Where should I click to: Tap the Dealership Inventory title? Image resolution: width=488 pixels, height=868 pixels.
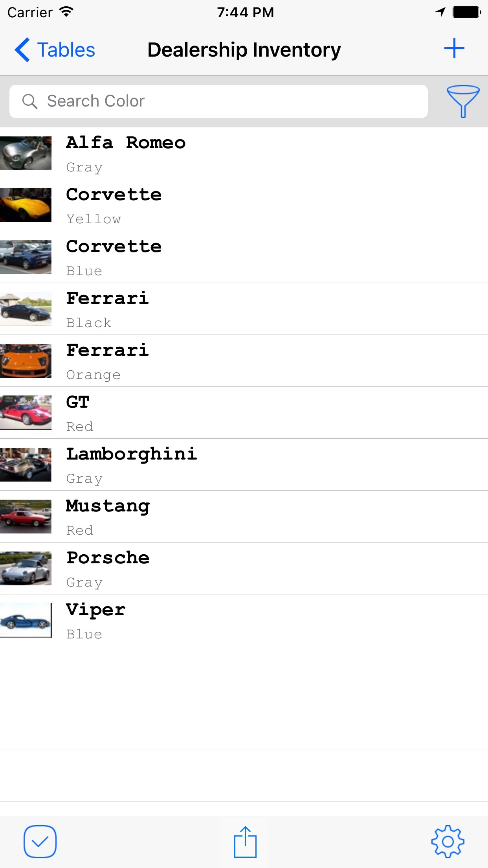[x=244, y=50]
